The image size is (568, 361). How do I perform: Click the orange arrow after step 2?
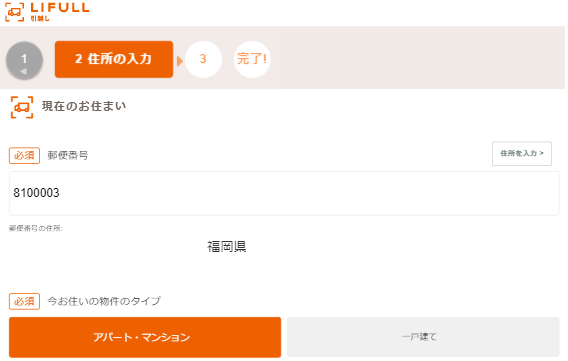pos(179,61)
